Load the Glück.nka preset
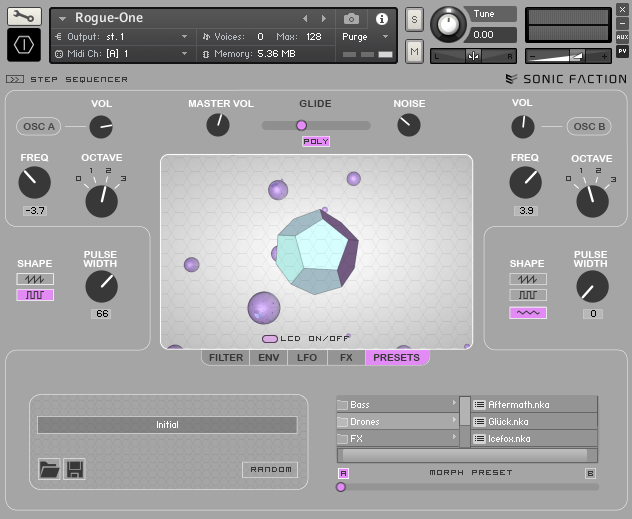 (534, 421)
